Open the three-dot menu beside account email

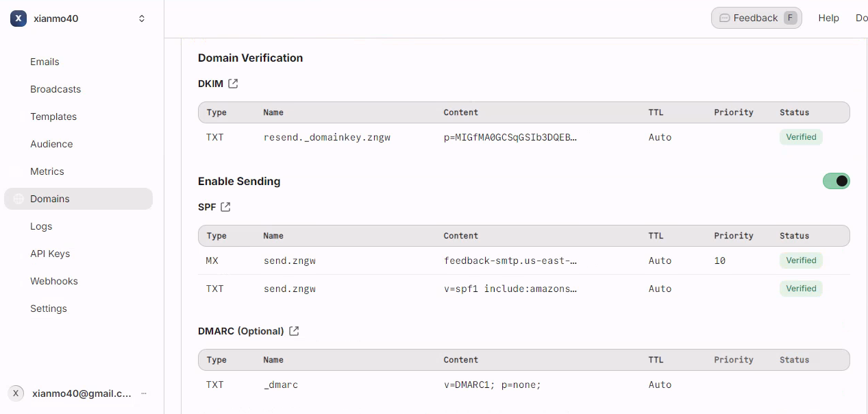pyautogui.click(x=144, y=393)
